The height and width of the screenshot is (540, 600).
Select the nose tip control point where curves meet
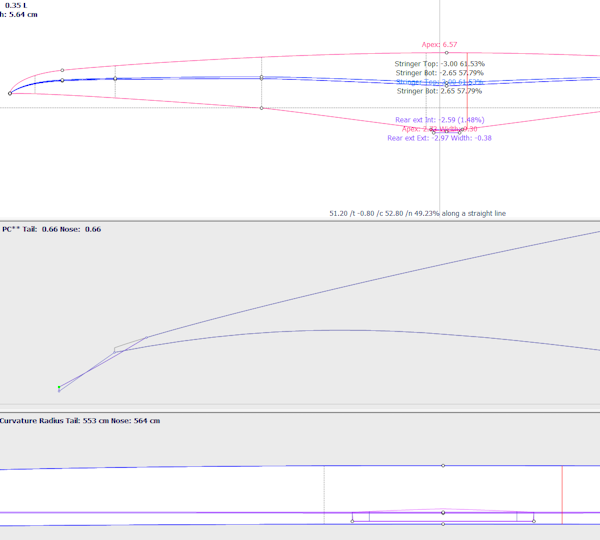point(10,93)
